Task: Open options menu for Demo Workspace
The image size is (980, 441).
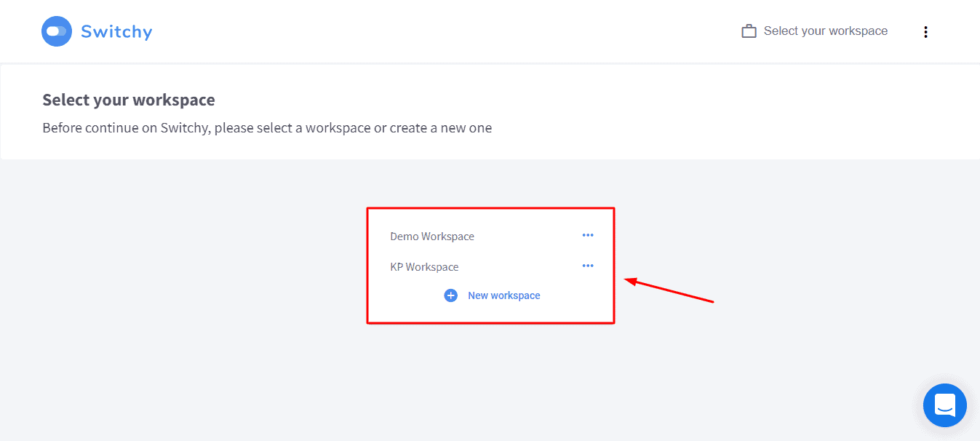Action: (x=588, y=235)
